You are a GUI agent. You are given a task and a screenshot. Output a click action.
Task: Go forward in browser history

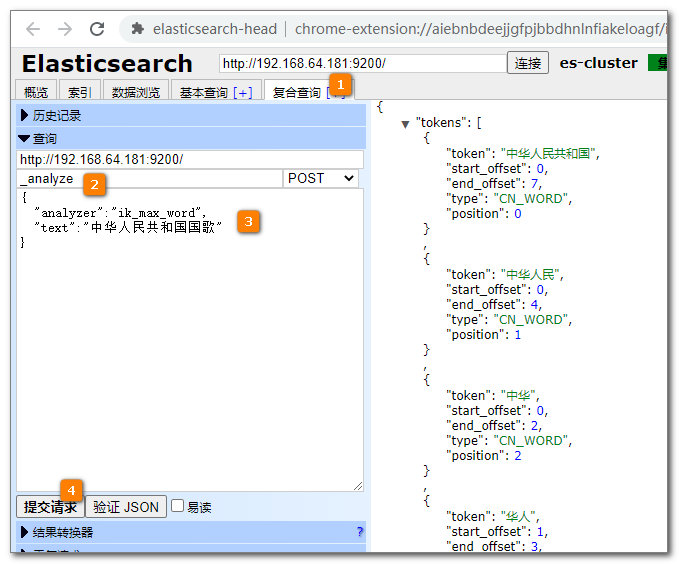click(x=65, y=29)
